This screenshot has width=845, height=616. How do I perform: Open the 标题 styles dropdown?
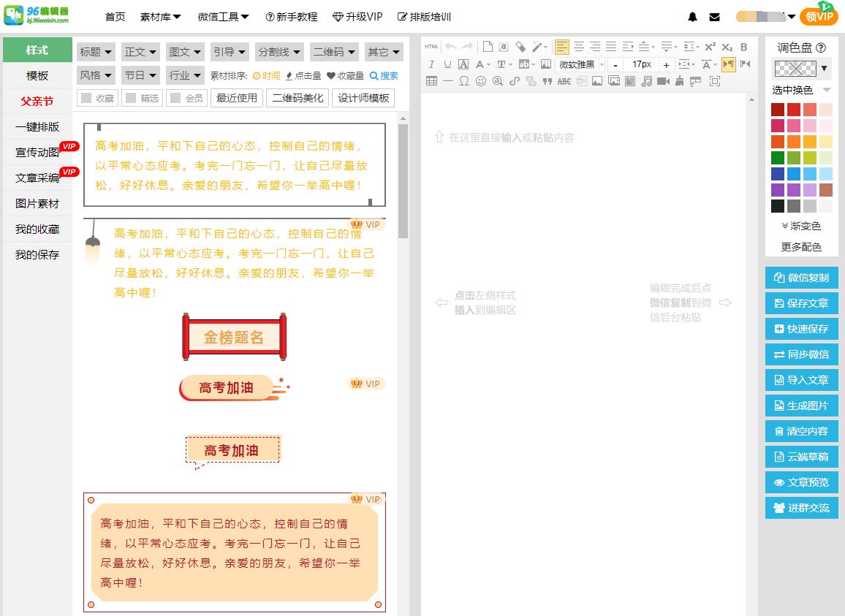click(96, 52)
